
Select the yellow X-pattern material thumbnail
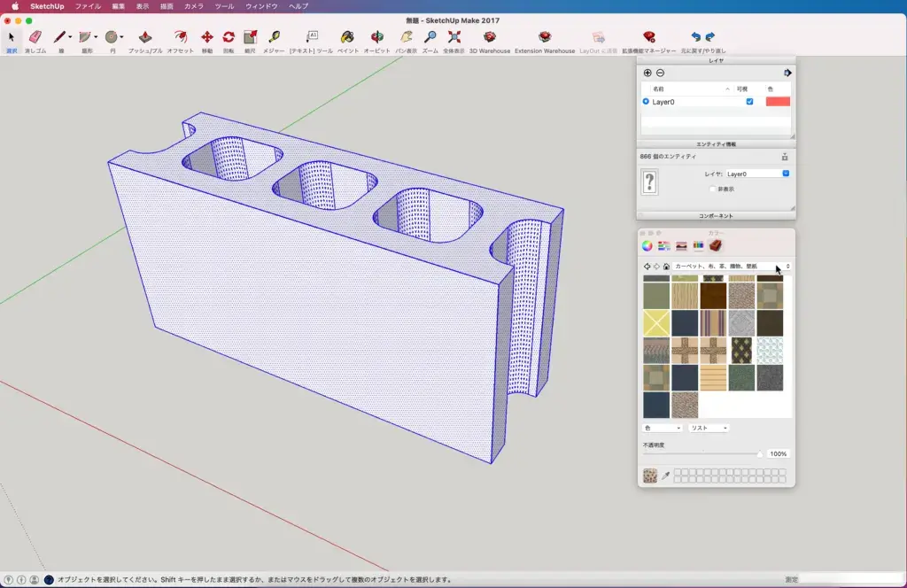coord(656,323)
